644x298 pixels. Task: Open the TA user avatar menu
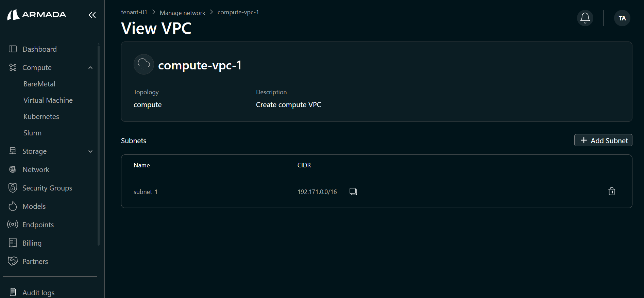(622, 18)
